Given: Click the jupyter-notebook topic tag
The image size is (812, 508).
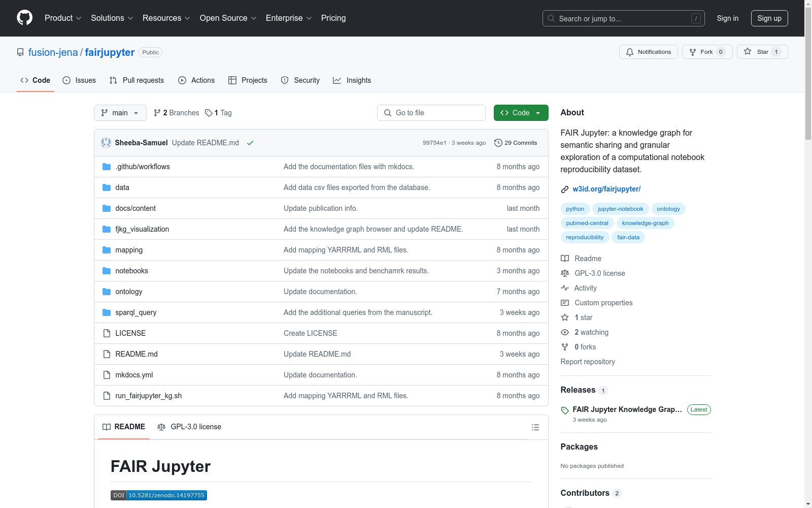Looking at the screenshot, I should click(620, 209).
